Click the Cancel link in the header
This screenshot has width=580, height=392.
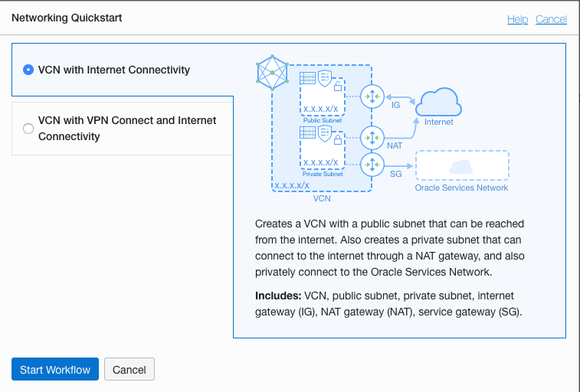(x=551, y=19)
